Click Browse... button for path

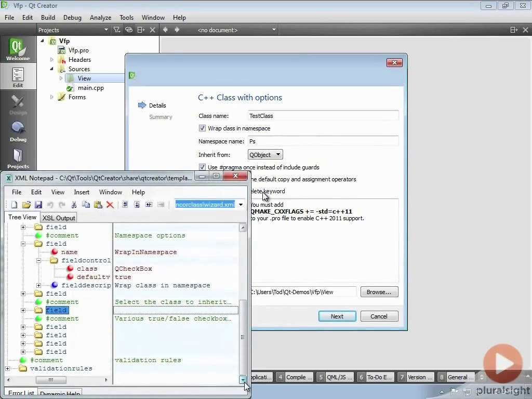tap(379, 292)
